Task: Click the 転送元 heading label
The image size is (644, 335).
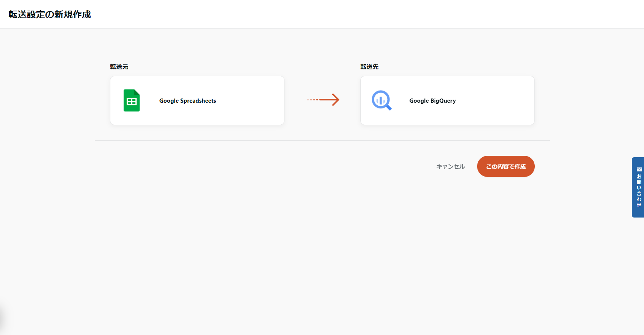Action: click(119, 67)
